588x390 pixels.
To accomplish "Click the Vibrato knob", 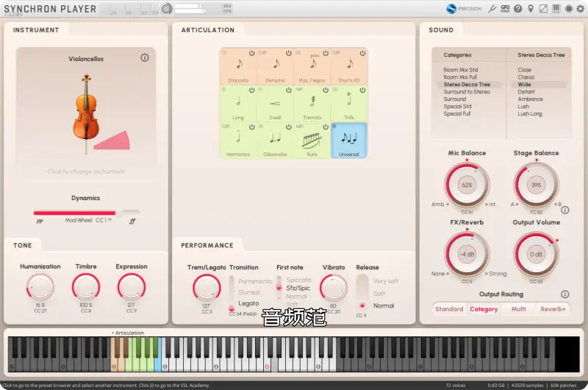I will 333,288.
